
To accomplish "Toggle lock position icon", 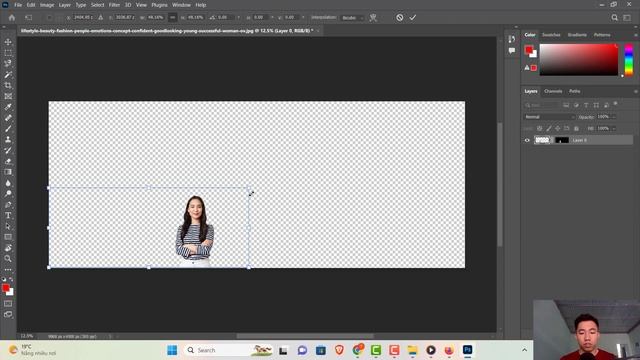I will pos(558,128).
